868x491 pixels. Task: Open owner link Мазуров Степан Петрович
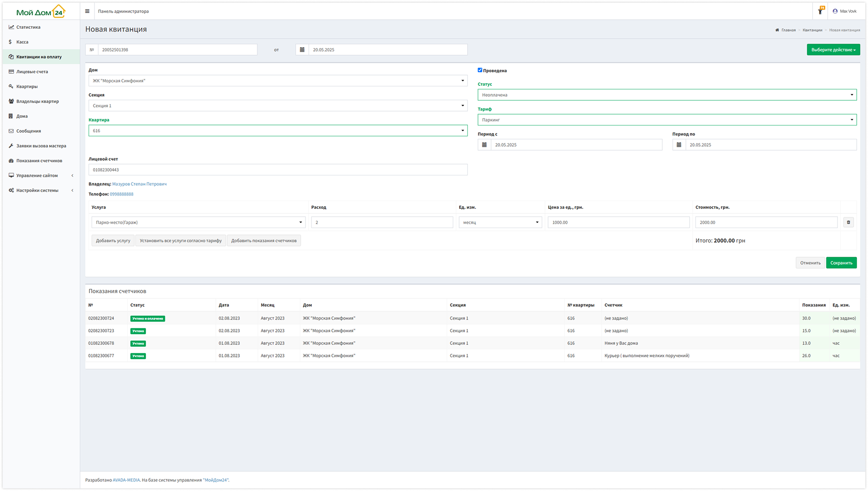139,184
